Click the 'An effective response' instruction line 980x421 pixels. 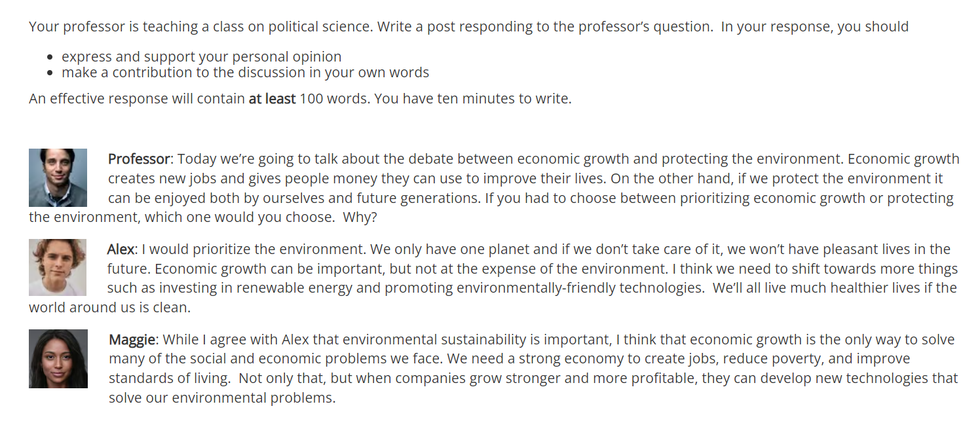[300, 100]
